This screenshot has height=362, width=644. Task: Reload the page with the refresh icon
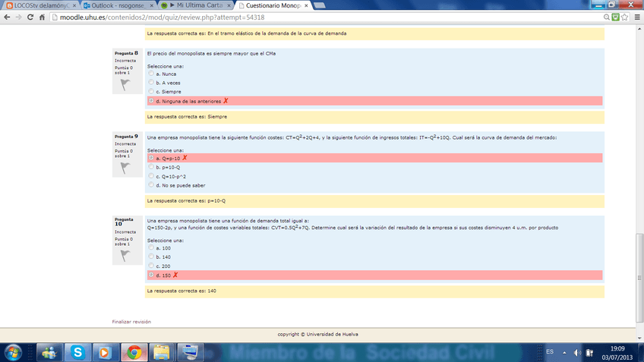point(30,17)
